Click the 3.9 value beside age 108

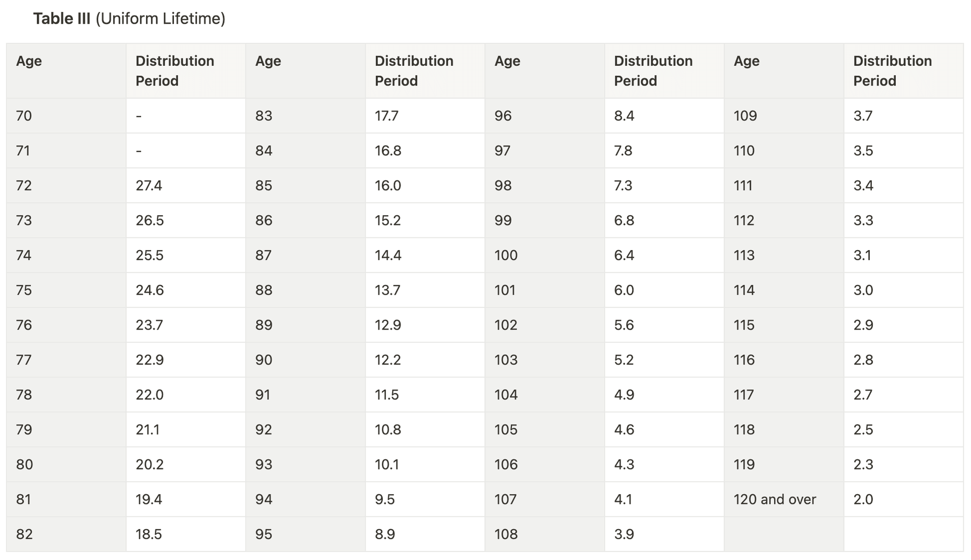(x=624, y=534)
